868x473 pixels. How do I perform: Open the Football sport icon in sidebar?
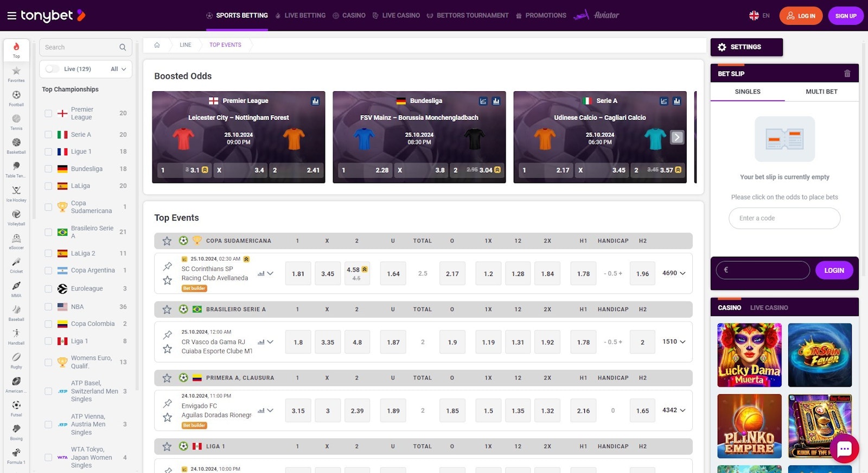pyautogui.click(x=16, y=97)
